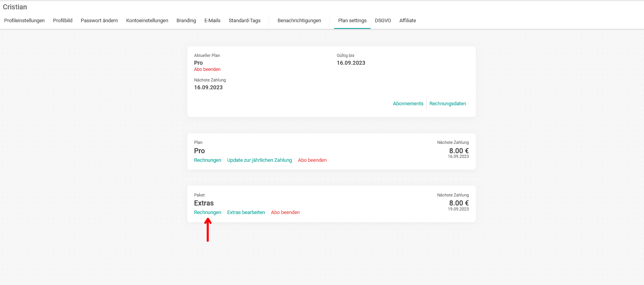Switch to Standard-Tags tab
The image size is (644, 285).
pyautogui.click(x=245, y=21)
